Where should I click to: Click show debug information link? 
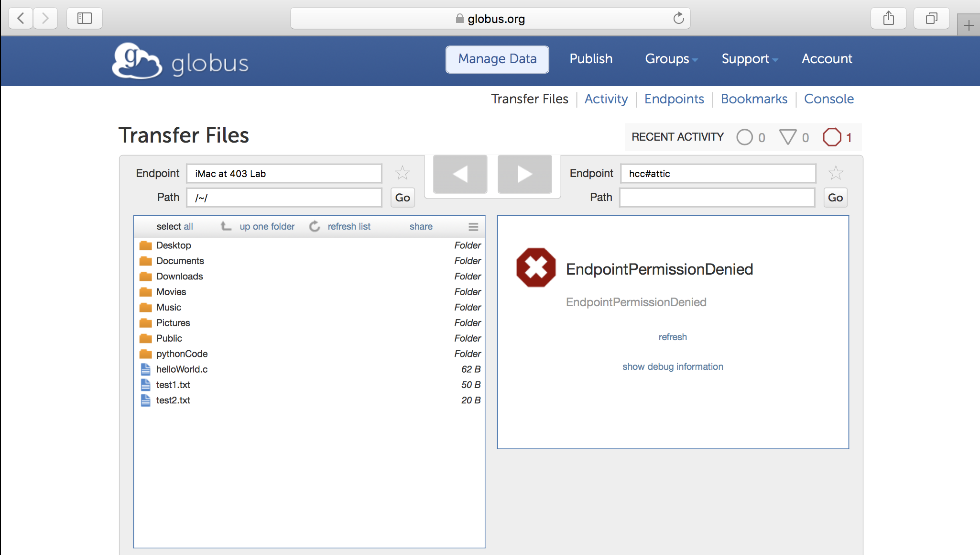pos(673,366)
